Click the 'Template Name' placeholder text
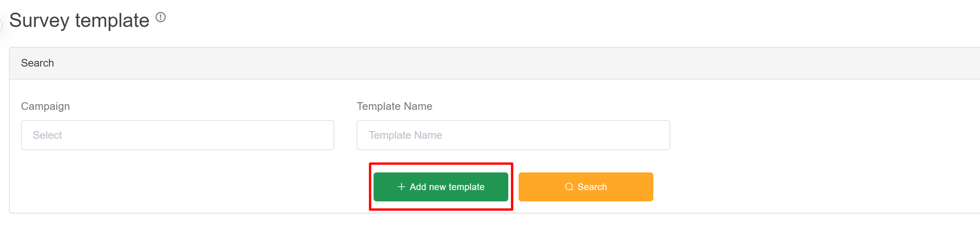 click(x=405, y=135)
